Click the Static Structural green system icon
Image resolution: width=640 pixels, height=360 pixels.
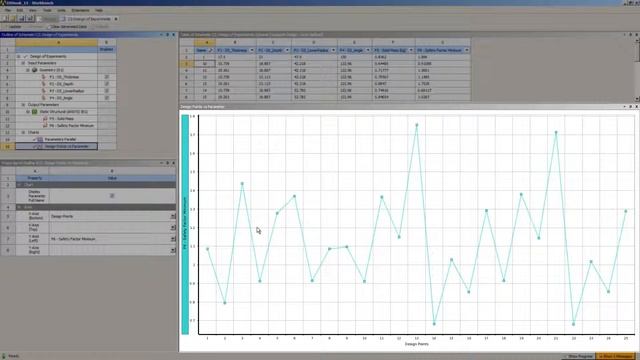(35, 112)
